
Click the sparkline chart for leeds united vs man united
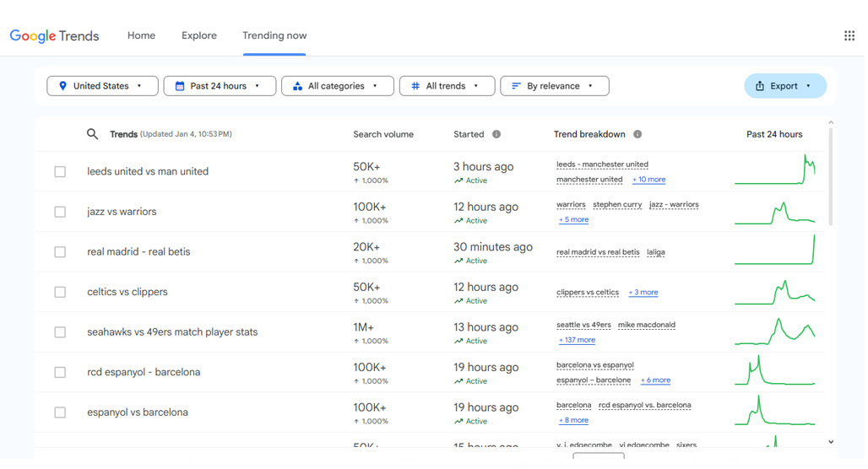[775, 170]
